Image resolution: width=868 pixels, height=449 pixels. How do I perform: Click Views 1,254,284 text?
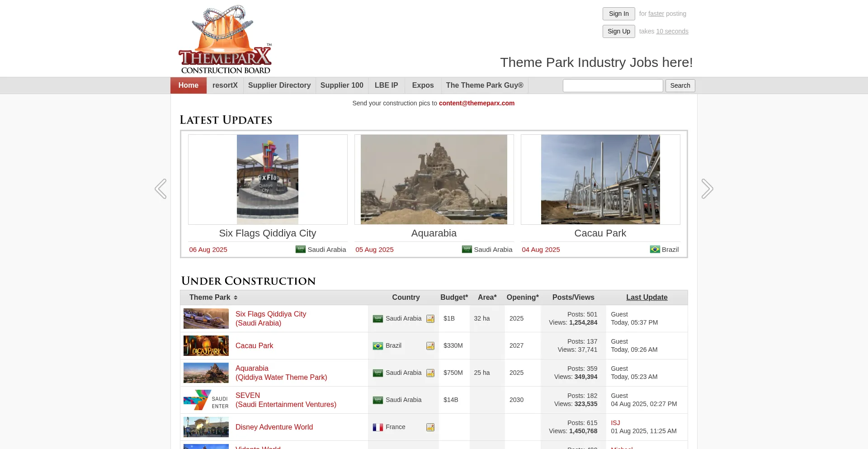(573, 322)
